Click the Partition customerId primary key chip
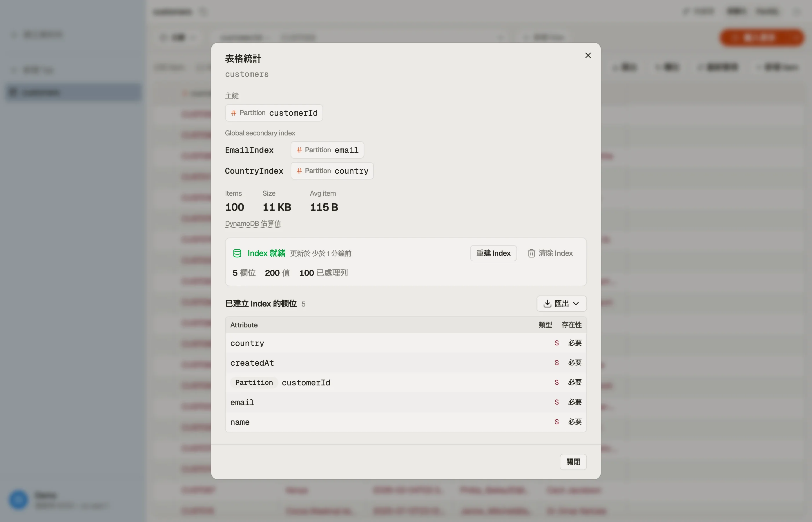 click(274, 113)
